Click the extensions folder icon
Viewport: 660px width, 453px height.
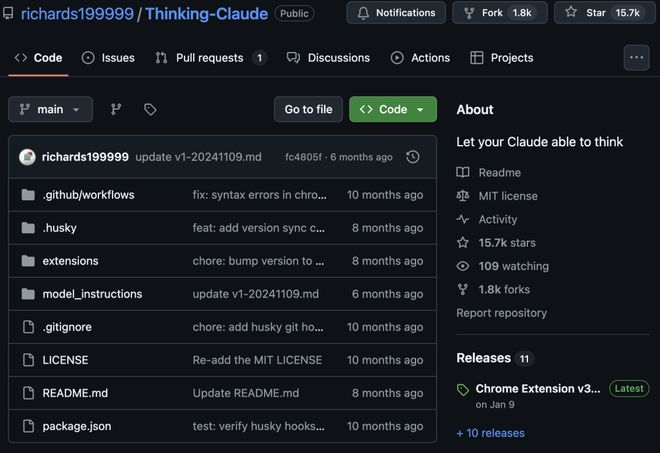[28, 261]
